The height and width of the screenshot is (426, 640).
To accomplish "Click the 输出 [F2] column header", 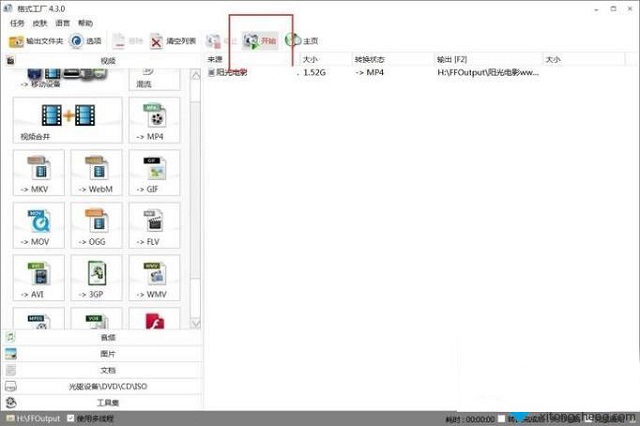I will pyautogui.click(x=488, y=59).
